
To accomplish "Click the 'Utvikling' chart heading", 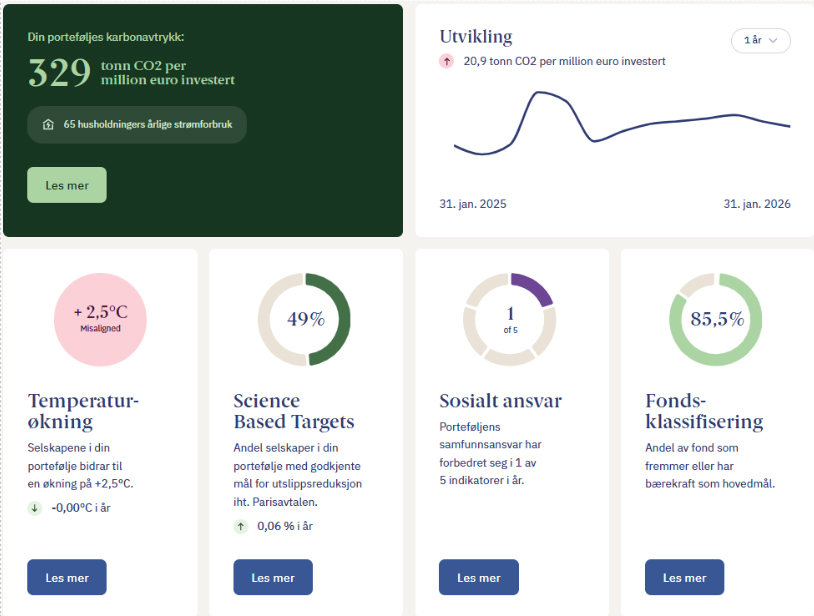I will 476,37.
